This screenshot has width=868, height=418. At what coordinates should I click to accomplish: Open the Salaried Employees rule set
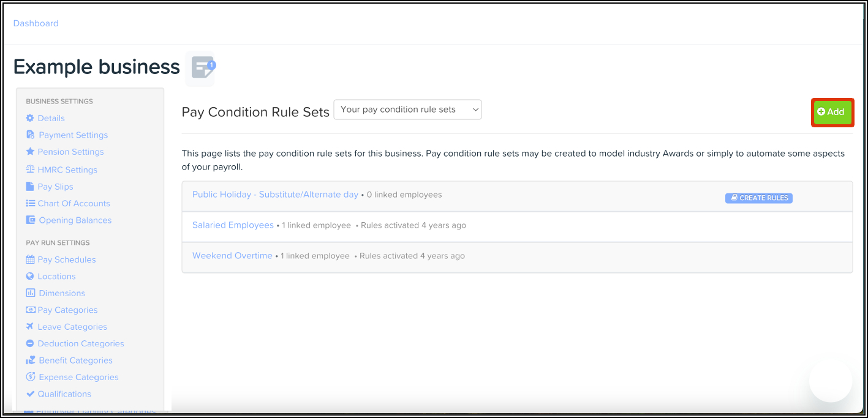(233, 225)
